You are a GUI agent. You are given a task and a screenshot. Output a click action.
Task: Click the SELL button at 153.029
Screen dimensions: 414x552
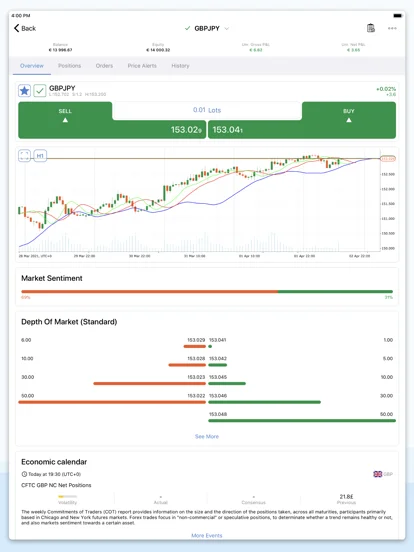click(x=112, y=120)
